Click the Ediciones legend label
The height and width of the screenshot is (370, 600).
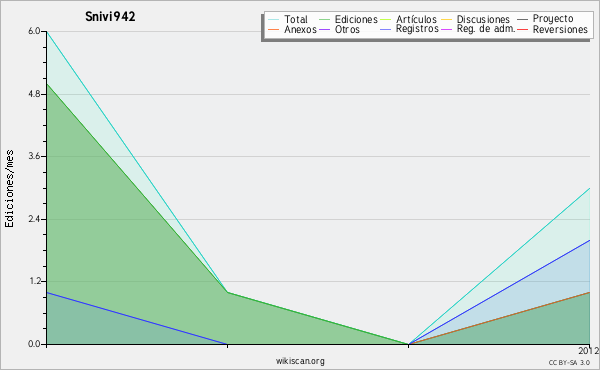(356, 19)
